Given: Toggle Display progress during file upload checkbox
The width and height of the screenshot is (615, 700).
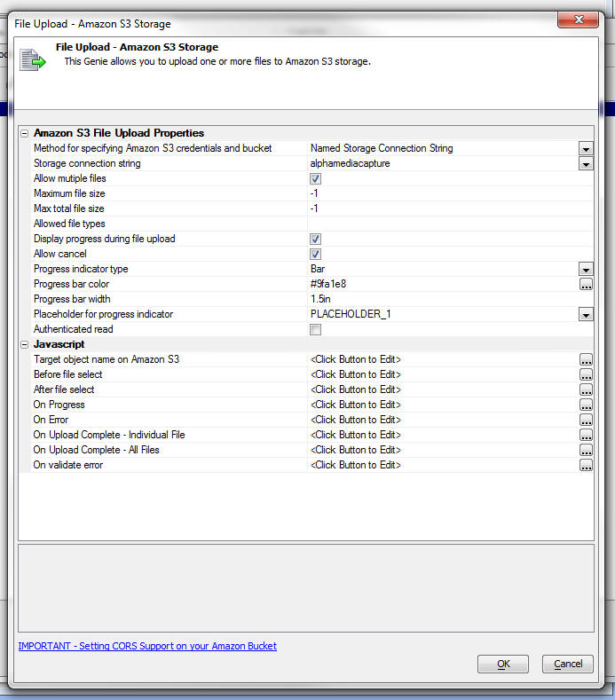Looking at the screenshot, I should tap(315, 239).
